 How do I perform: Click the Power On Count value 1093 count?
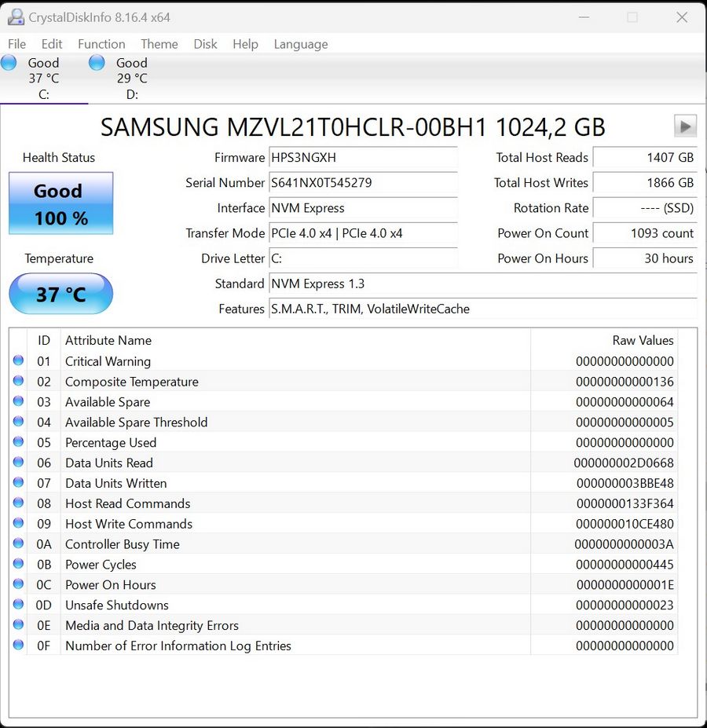(x=645, y=233)
